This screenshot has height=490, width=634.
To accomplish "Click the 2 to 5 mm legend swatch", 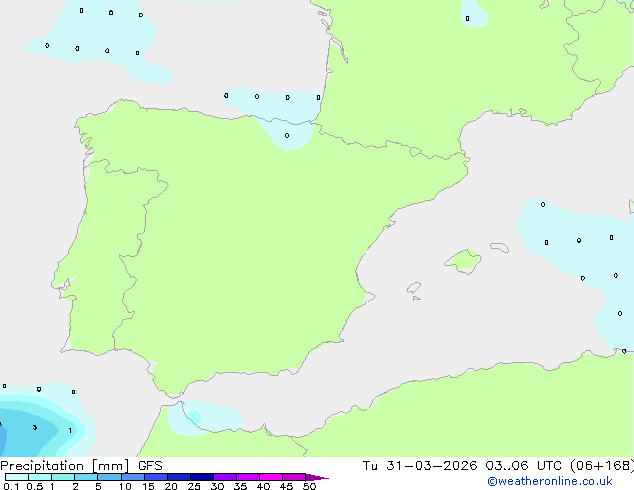I will pyautogui.click(x=86, y=477).
